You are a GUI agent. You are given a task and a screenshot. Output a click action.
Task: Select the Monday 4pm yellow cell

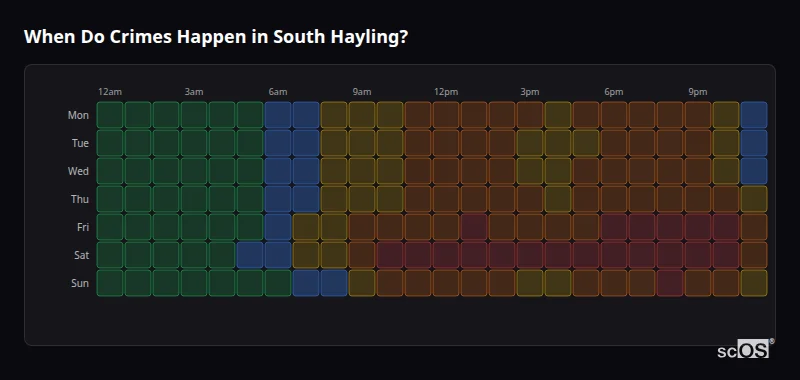tap(558, 115)
